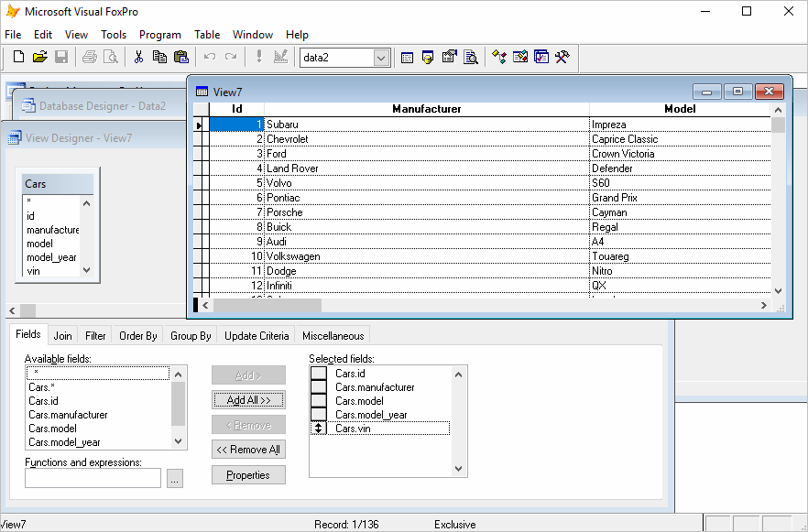Click the Undo toolbar icon
808x532 pixels.
pyautogui.click(x=209, y=57)
